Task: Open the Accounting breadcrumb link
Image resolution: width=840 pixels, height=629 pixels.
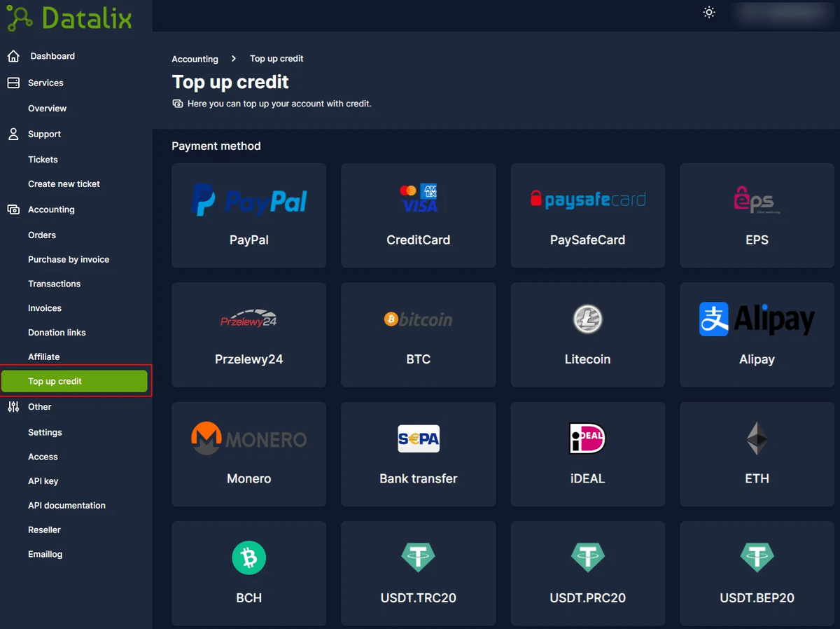Action: [195, 59]
